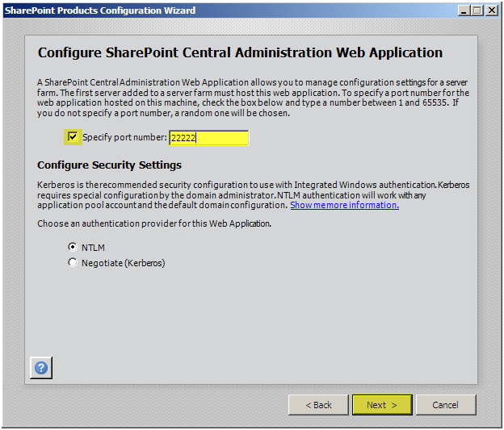Screen dimensions: 504x430
Task: Continue with the Next > button
Action: [x=382, y=405]
